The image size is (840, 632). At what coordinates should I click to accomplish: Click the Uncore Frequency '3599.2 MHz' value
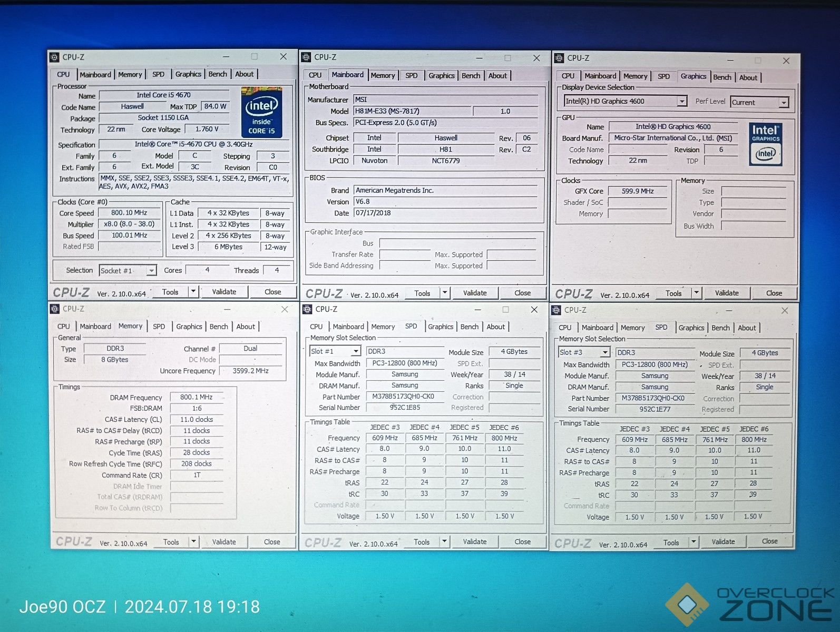[251, 371]
